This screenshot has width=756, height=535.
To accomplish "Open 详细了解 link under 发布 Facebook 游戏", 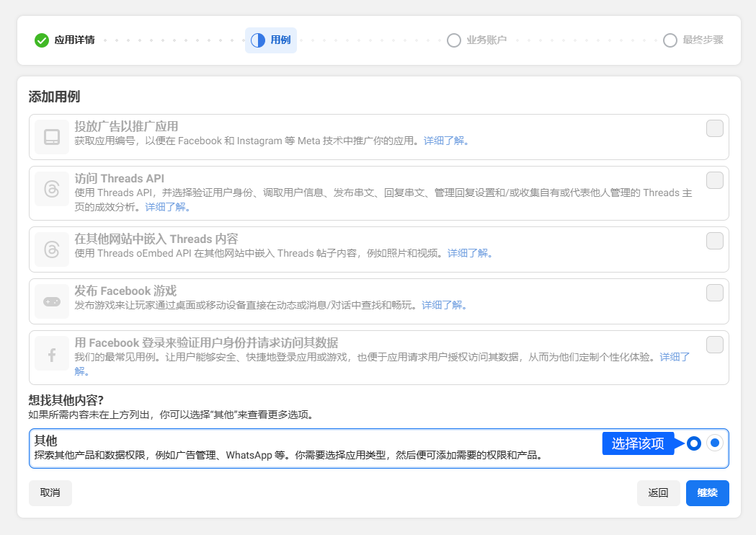I will click(445, 306).
